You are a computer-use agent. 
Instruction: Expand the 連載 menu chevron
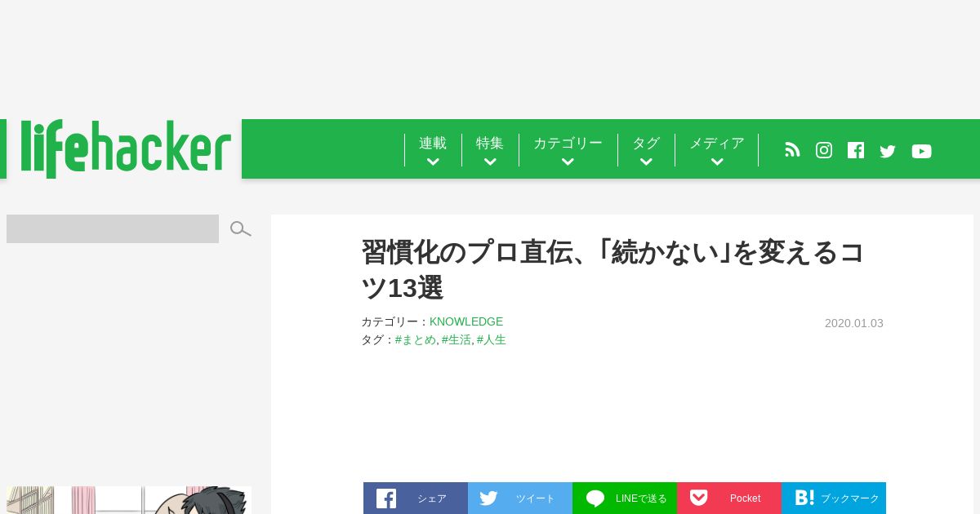(433, 162)
